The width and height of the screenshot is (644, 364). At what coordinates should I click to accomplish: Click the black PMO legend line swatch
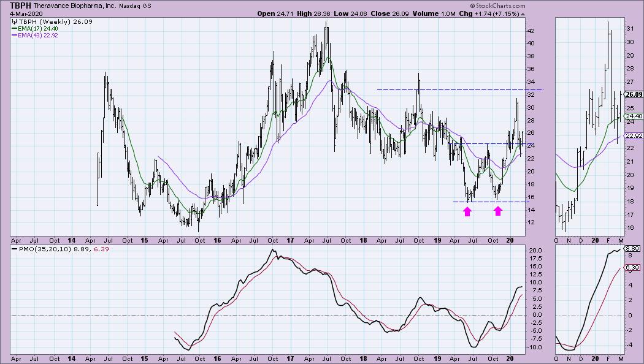(14, 249)
